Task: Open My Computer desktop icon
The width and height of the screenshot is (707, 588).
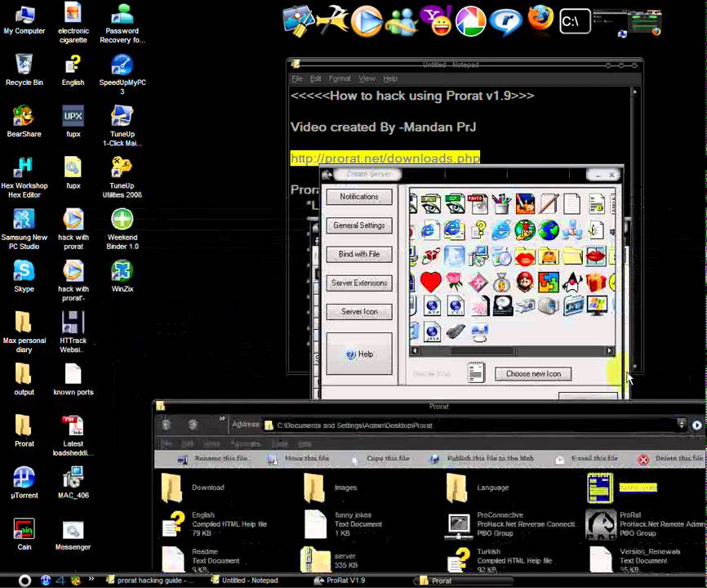Action: 24,20
